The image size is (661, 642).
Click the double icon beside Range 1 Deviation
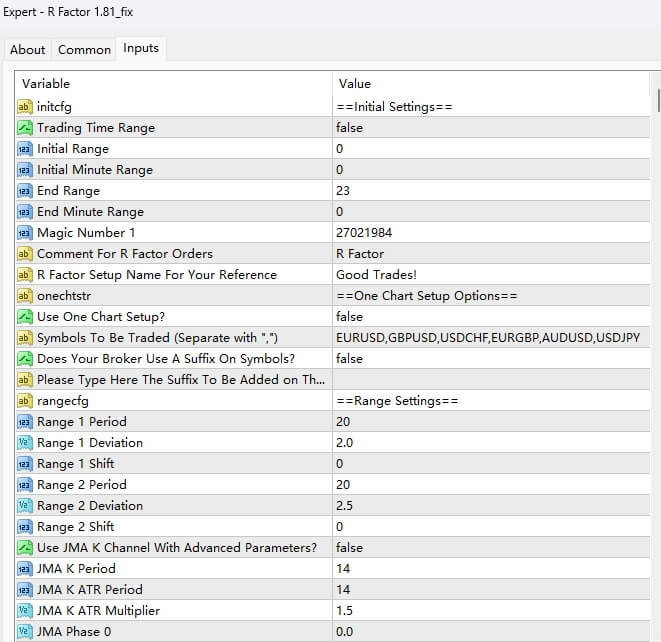pos(24,443)
